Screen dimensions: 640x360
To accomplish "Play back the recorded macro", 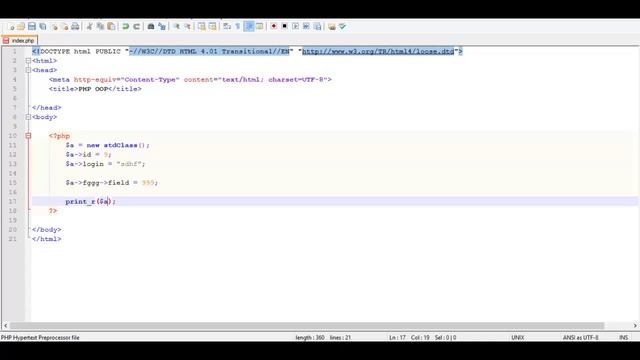I will coord(296,27).
